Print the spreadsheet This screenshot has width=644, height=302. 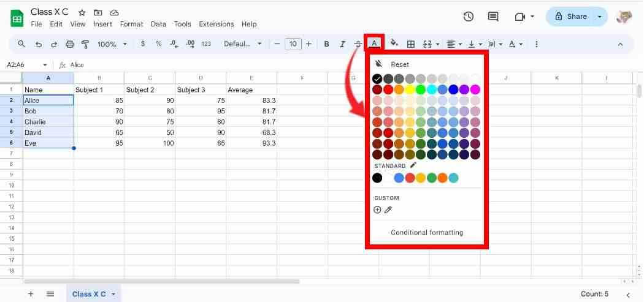[x=70, y=44]
